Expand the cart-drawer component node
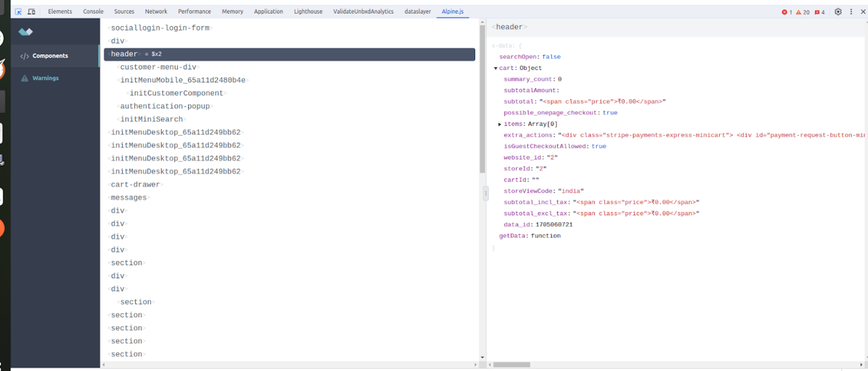 point(136,184)
